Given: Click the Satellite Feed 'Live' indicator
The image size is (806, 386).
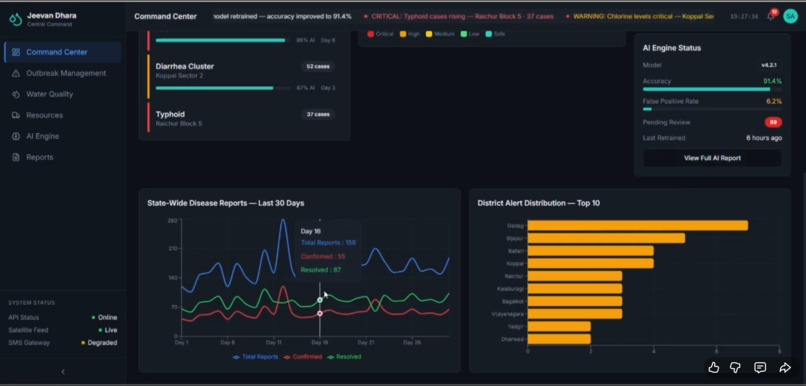Looking at the screenshot, I should [108, 330].
